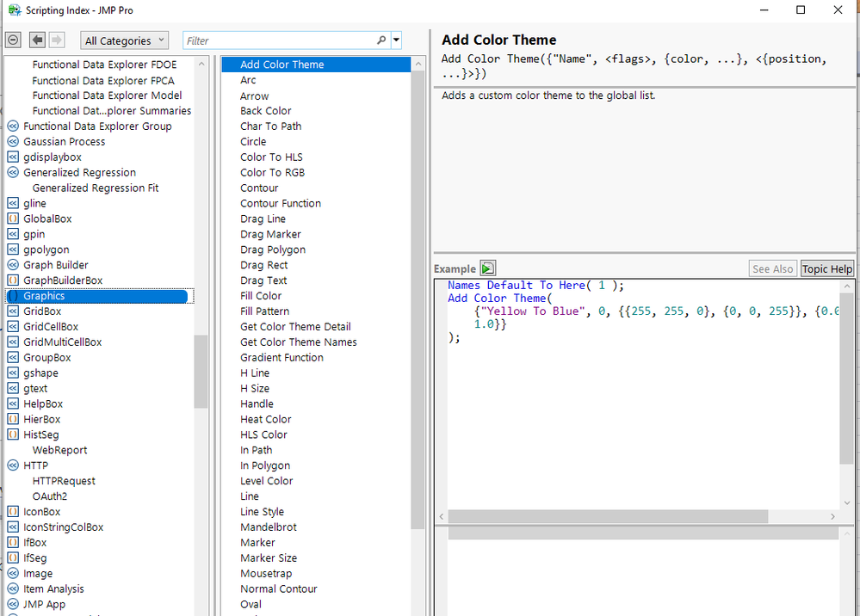Click the icon beside Item Analysis
The width and height of the screenshot is (860, 616).
coord(13,588)
